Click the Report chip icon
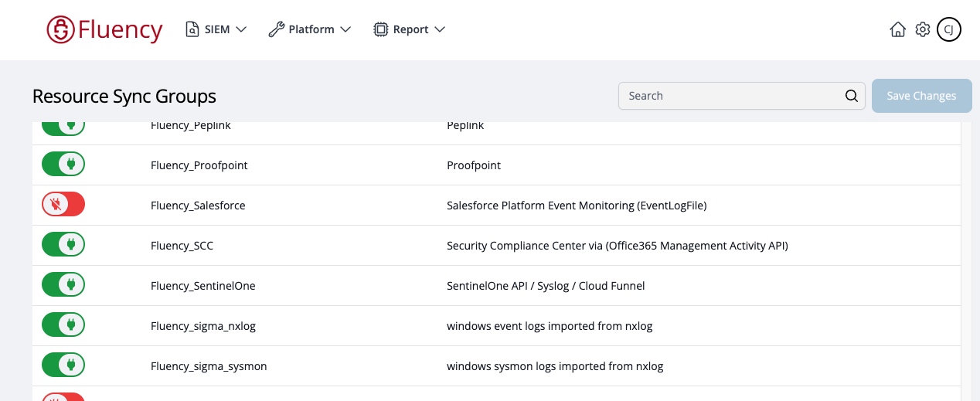 point(380,29)
